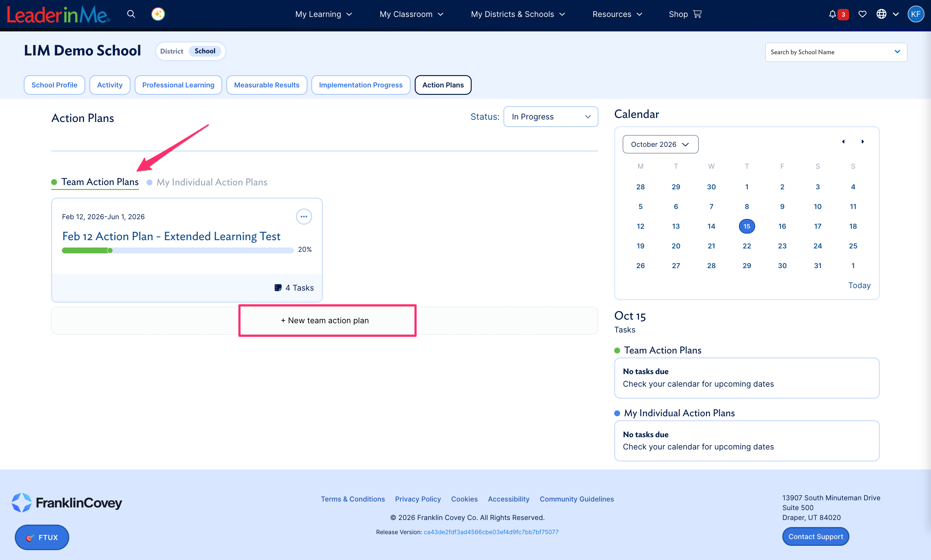This screenshot has height=560, width=931.
Task: Open the sparkle AI assistant icon
Action: pyautogui.click(x=158, y=14)
